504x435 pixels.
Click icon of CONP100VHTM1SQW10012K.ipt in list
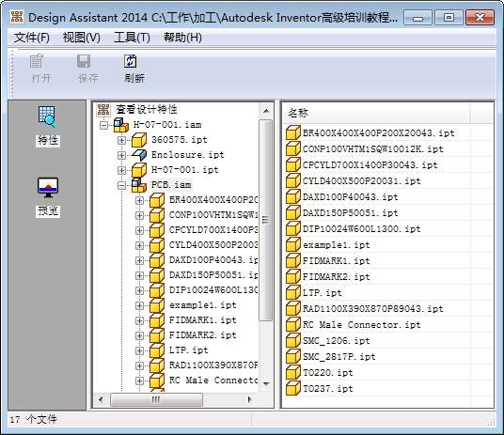coord(292,149)
